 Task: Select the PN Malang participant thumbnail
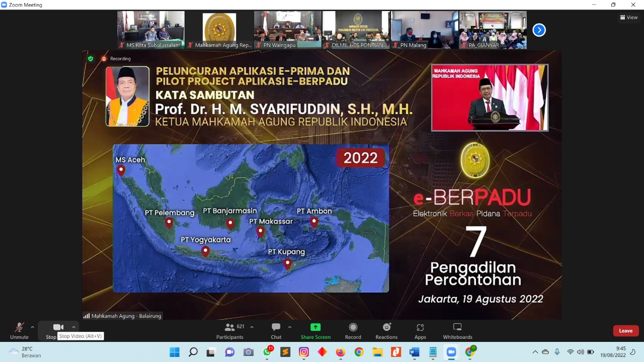[x=424, y=30]
